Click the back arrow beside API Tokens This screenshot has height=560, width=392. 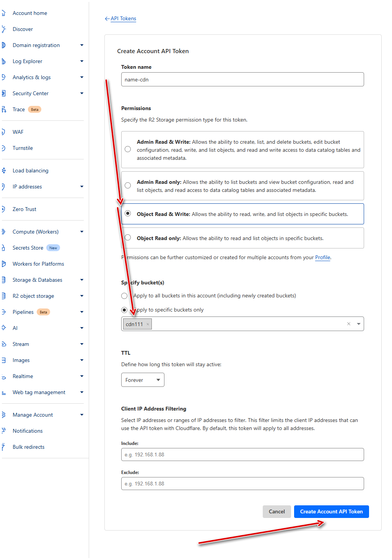coord(107,19)
